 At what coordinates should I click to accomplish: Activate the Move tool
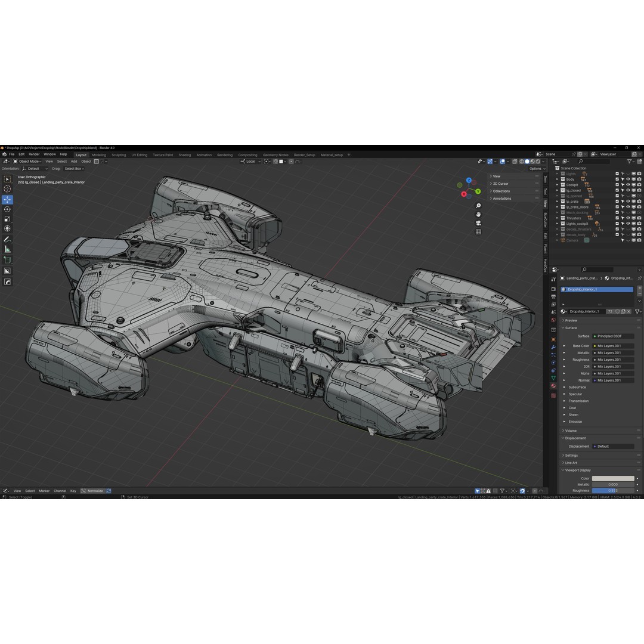click(x=7, y=200)
